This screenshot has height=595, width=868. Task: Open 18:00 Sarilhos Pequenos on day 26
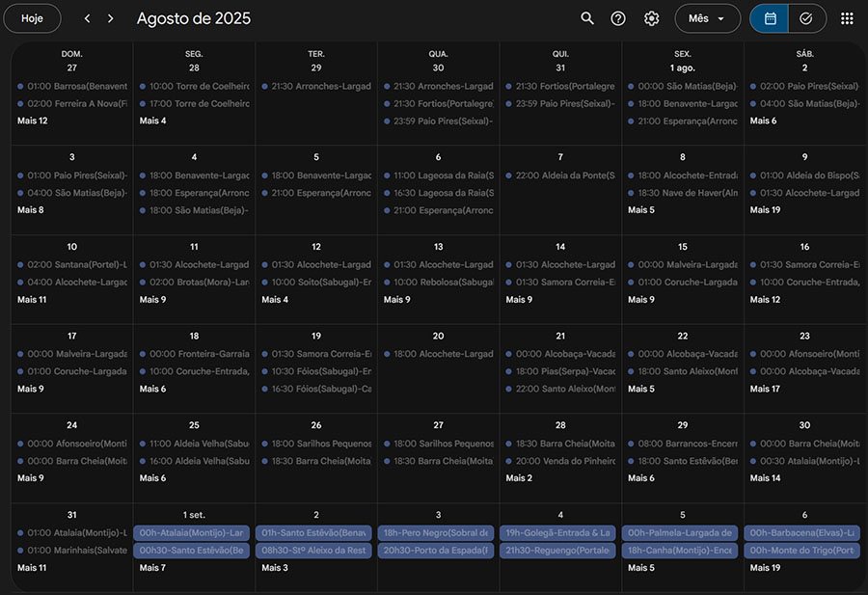pos(316,444)
